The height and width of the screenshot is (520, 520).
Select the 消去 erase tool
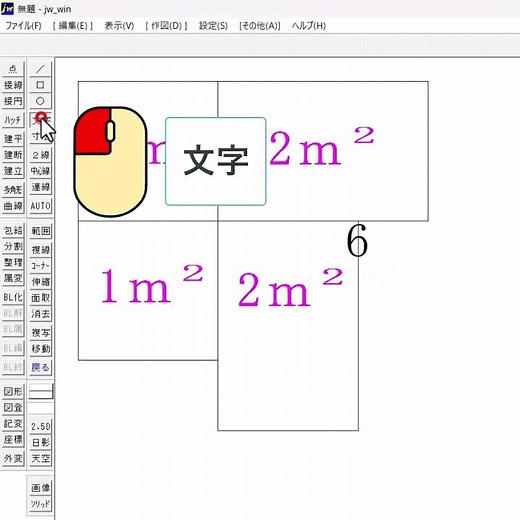40,313
